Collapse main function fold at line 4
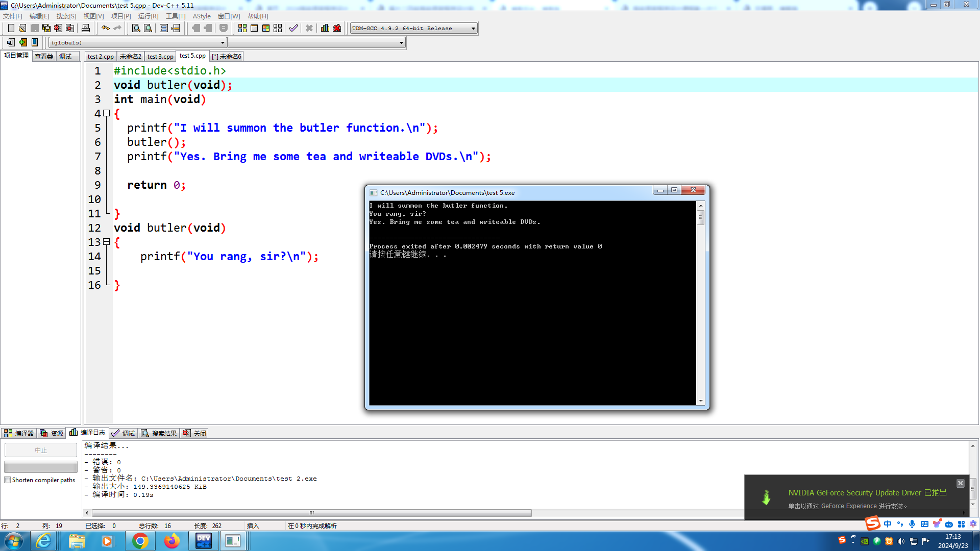 (107, 113)
